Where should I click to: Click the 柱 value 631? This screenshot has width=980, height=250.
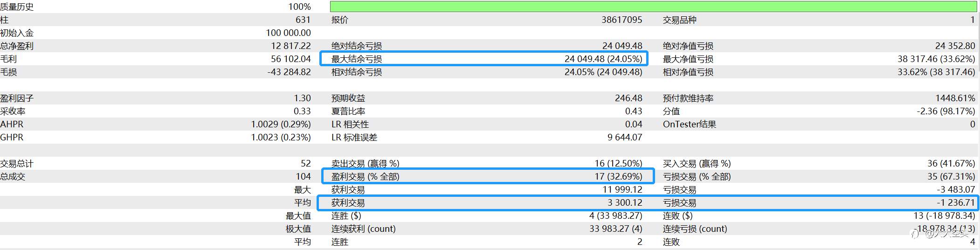click(x=303, y=20)
